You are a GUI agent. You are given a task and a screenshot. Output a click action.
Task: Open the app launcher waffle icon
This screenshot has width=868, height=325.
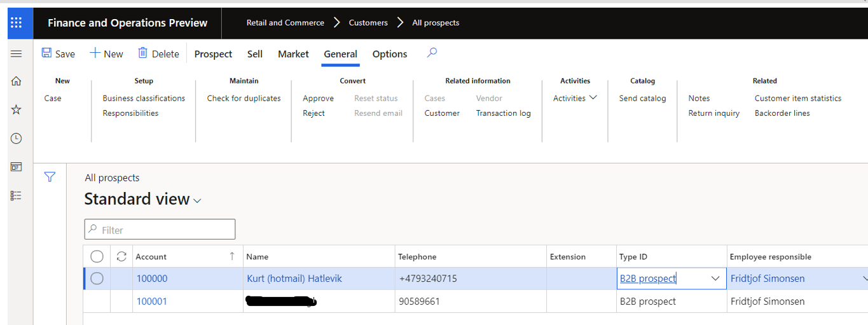[x=17, y=23]
